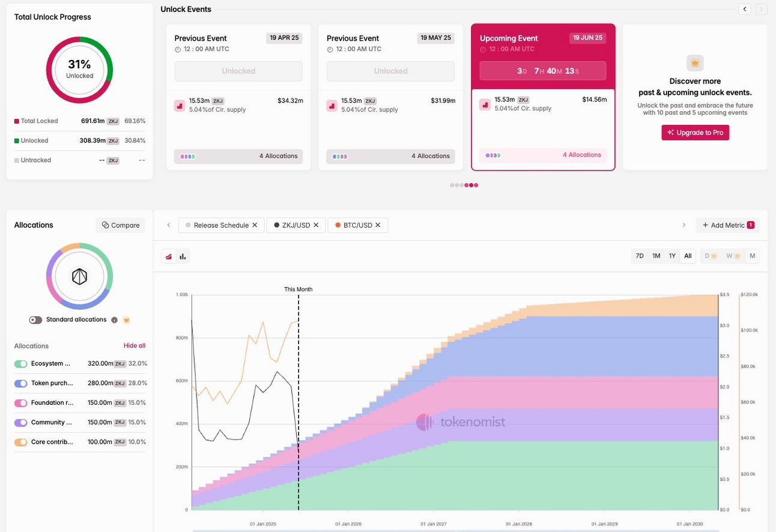This screenshot has height=532, width=776.
Task: Expand 4 Allocations on the 19 APR 25 event
Action: click(x=238, y=156)
